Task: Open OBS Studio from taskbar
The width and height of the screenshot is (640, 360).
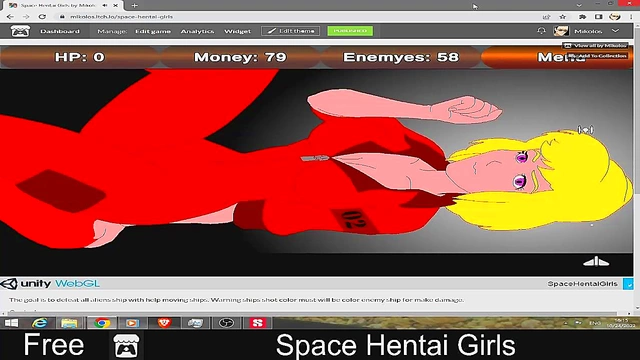Action: (227, 323)
